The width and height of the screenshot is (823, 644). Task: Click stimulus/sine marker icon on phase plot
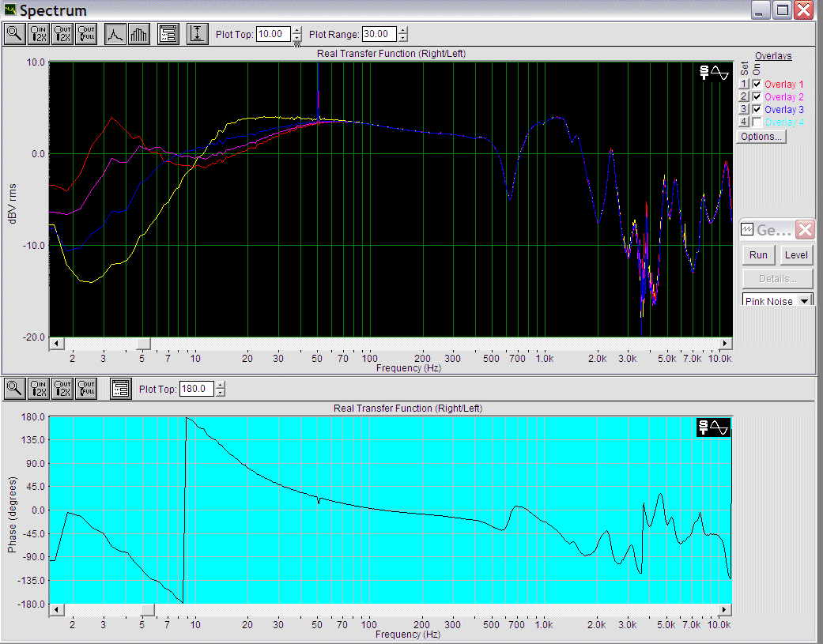714,427
